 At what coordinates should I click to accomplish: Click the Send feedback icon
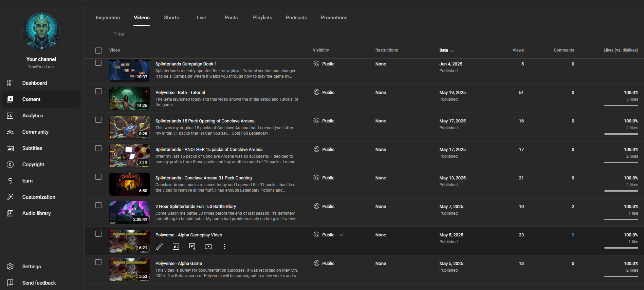10,283
